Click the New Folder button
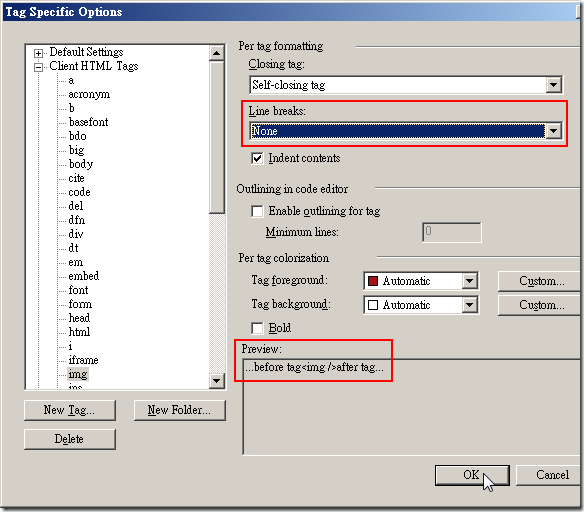Image resolution: width=584 pixels, height=512 pixels. click(180, 410)
